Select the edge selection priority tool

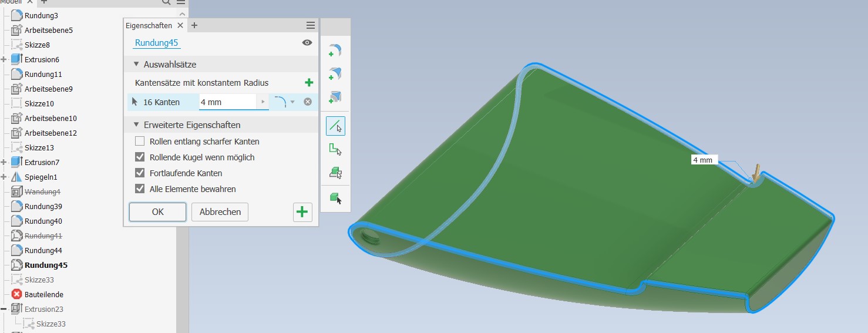[336, 126]
